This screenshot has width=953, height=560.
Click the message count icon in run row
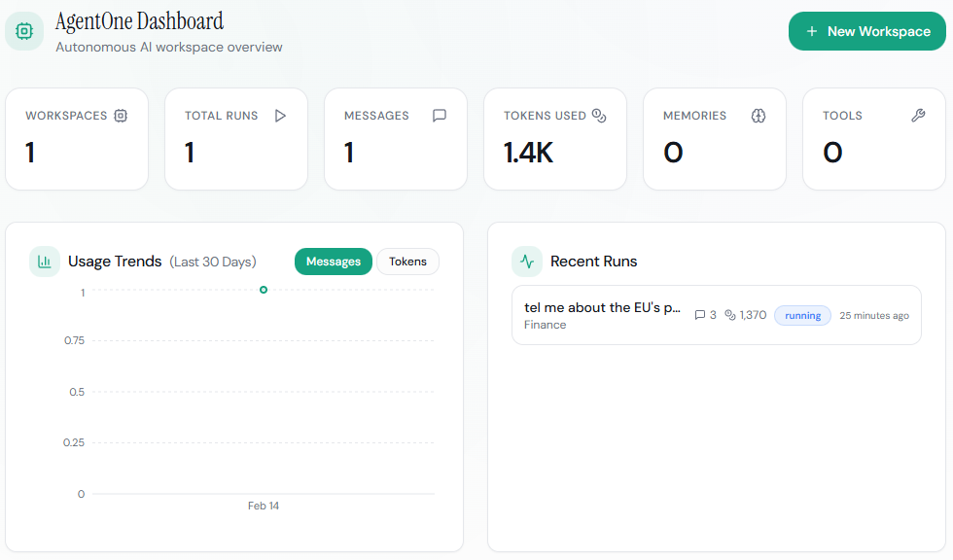click(x=700, y=315)
